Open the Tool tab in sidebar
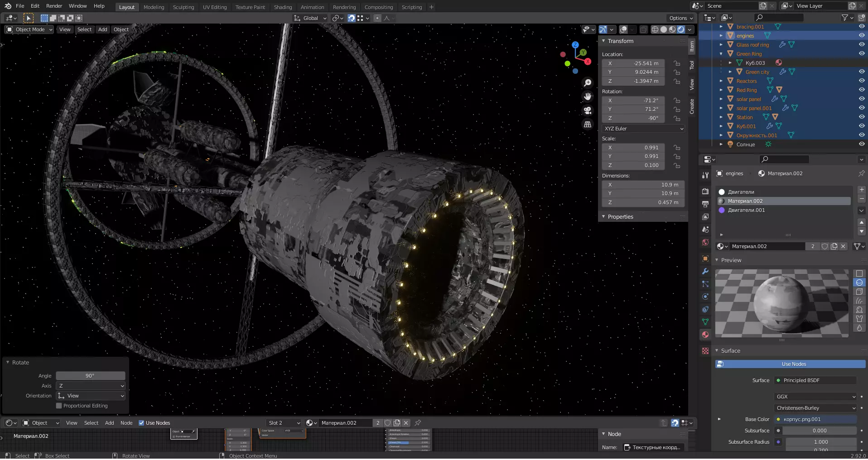 pos(692,65)
